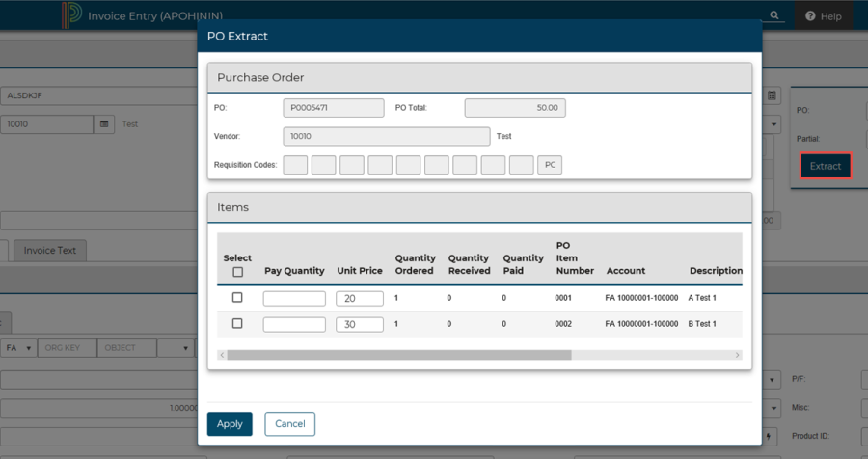Click the application logo in header
Viewport: 868px width, 459px height.
tap(71, 16)
